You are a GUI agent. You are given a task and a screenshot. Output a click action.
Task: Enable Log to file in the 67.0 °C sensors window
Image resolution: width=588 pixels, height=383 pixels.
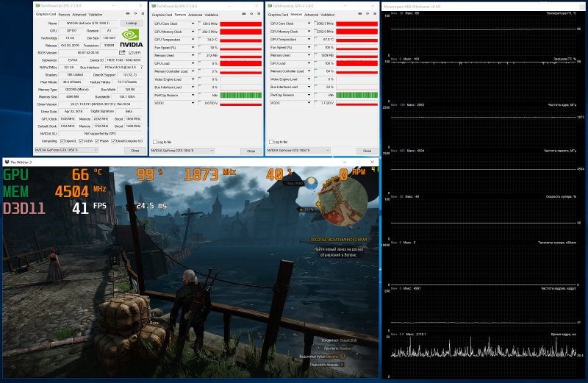pyautogui.click(x=270, y=141)
